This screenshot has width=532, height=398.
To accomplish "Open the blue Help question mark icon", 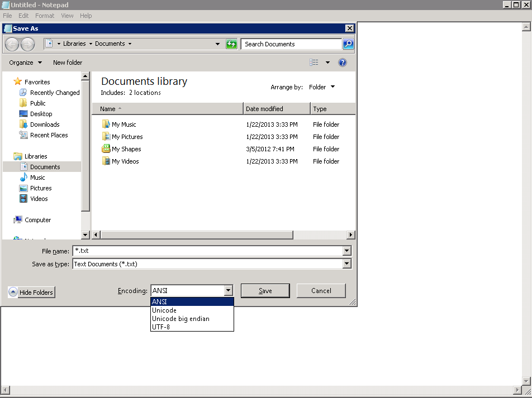I will (x=343, y=63).
